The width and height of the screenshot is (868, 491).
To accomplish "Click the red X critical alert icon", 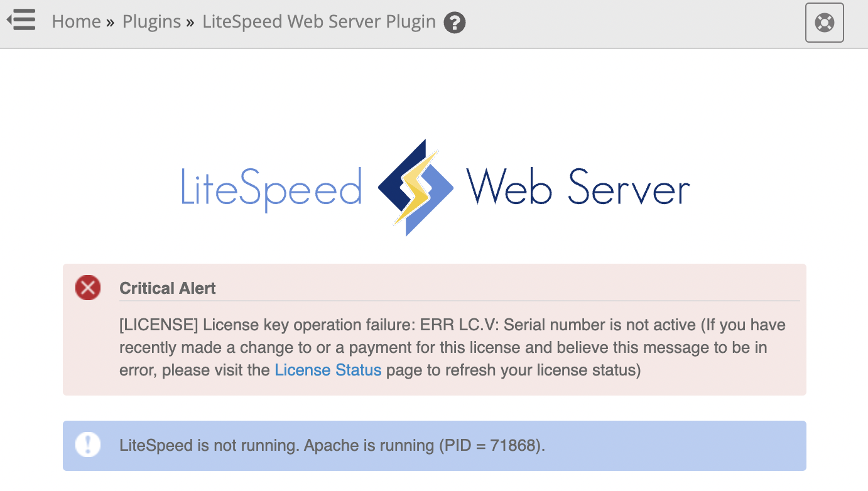I will 88,288.
